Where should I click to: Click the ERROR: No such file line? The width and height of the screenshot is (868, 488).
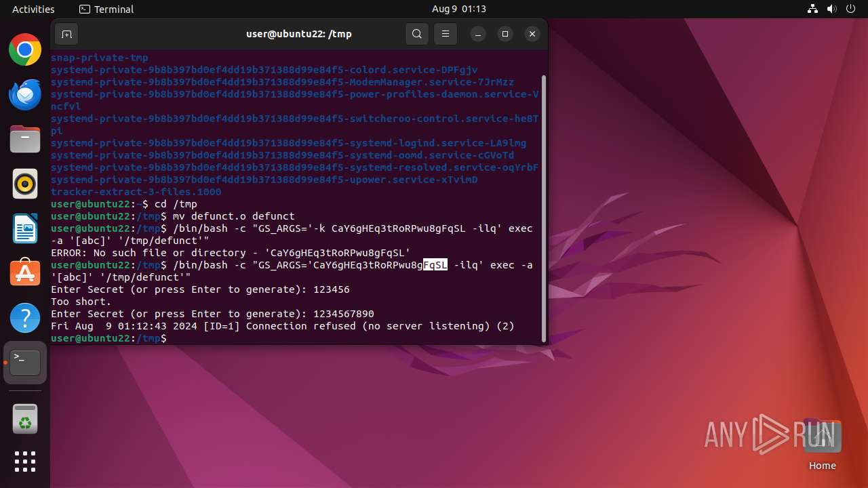pyautogui.click(x=231, y=253)
